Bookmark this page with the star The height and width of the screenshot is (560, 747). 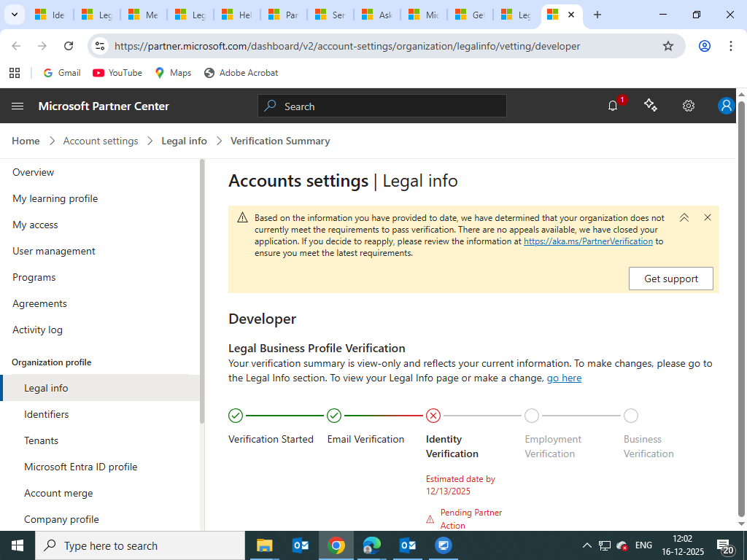[668, 46]
